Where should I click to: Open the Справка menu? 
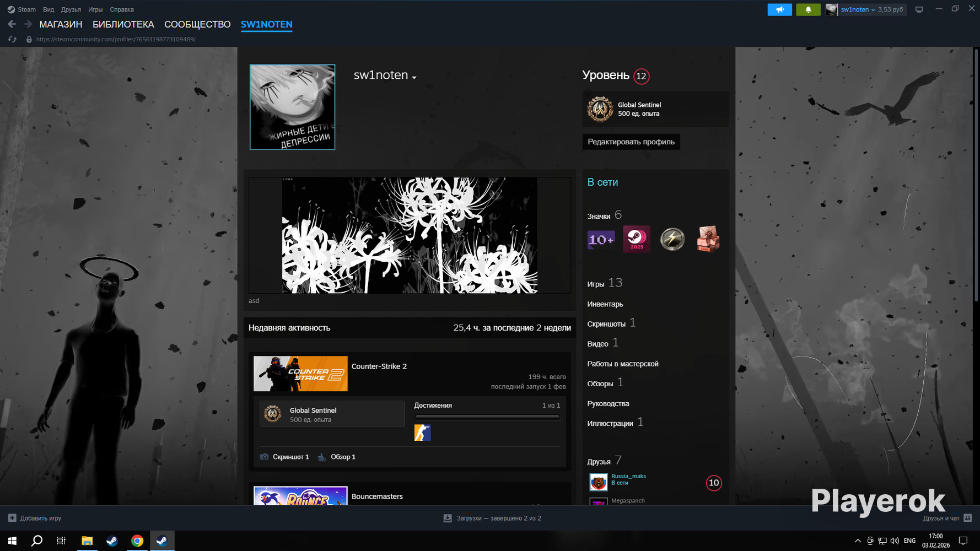coord(122,9)
